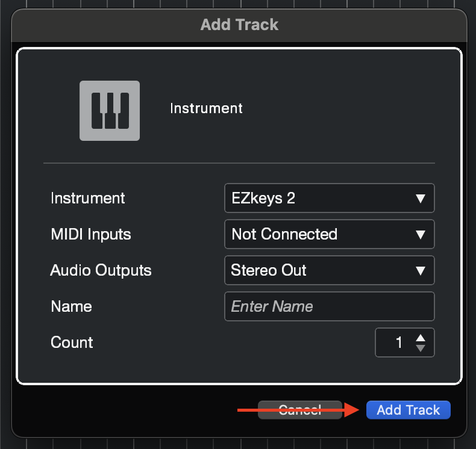
Task: Click the Add Track dialog title
Action: (239, 25)
